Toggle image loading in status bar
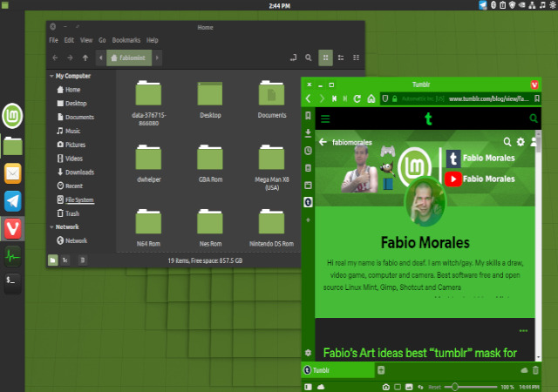Image resolution: width=558 pixels, height=392 pixels. pyautogui.click(x=409, y=387)
